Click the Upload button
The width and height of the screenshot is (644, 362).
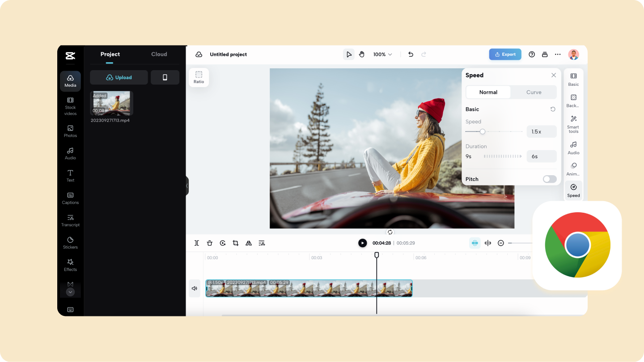click(x=119, y=77)
